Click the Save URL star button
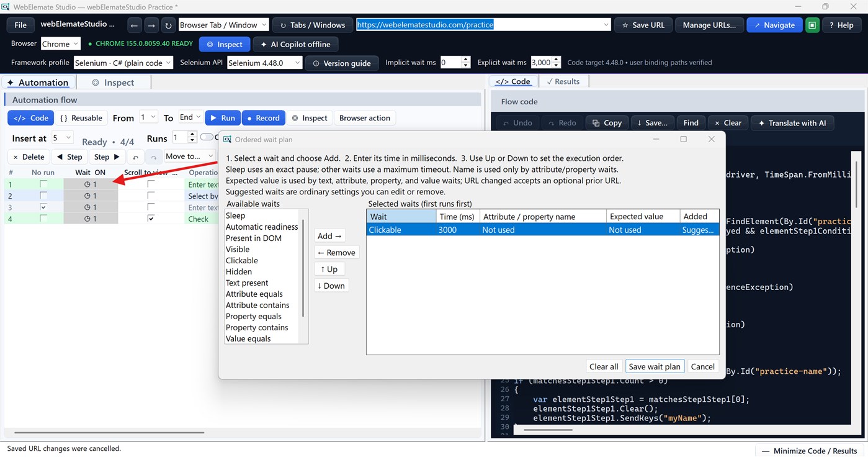 pyautogui.click(x=643, y=25)
